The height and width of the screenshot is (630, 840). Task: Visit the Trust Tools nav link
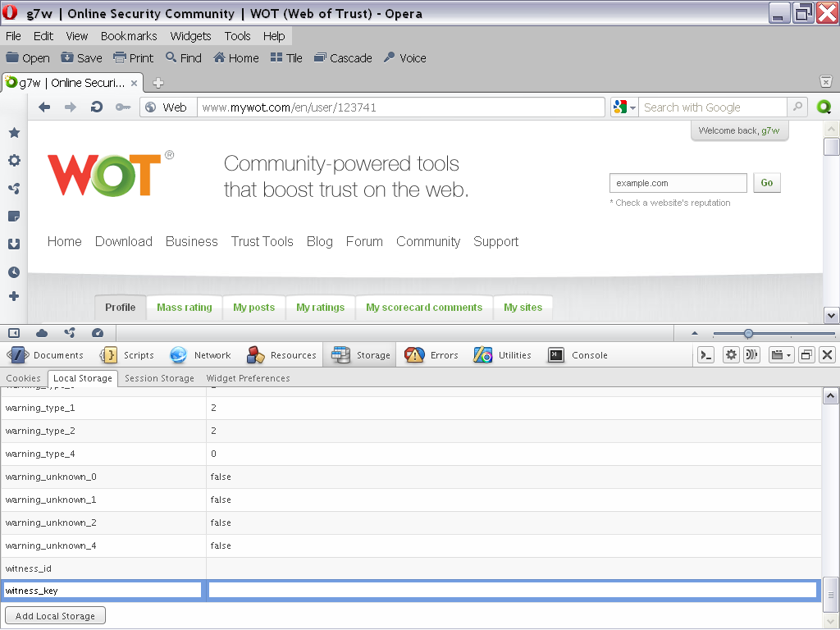262,242
